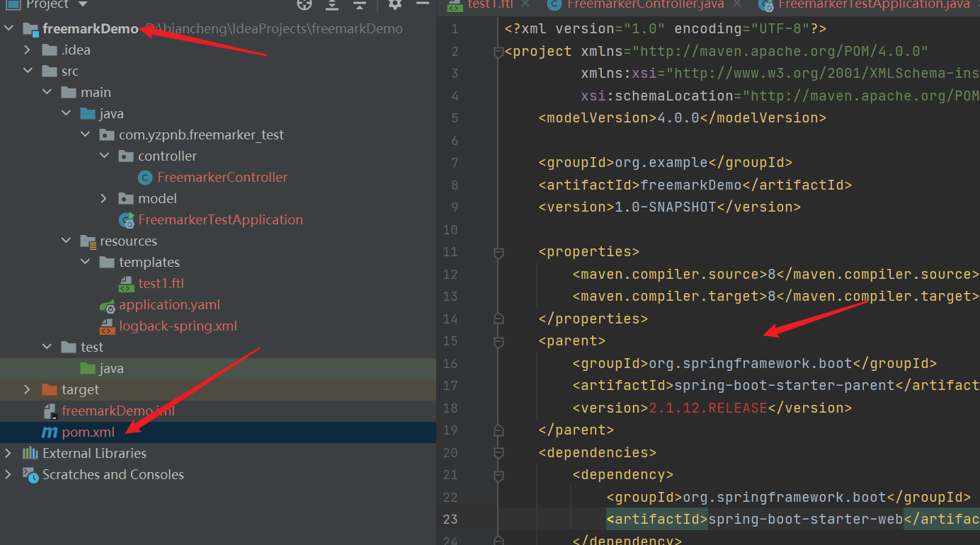
Task: Expand the model package chevron
Action: pos(104,199)
